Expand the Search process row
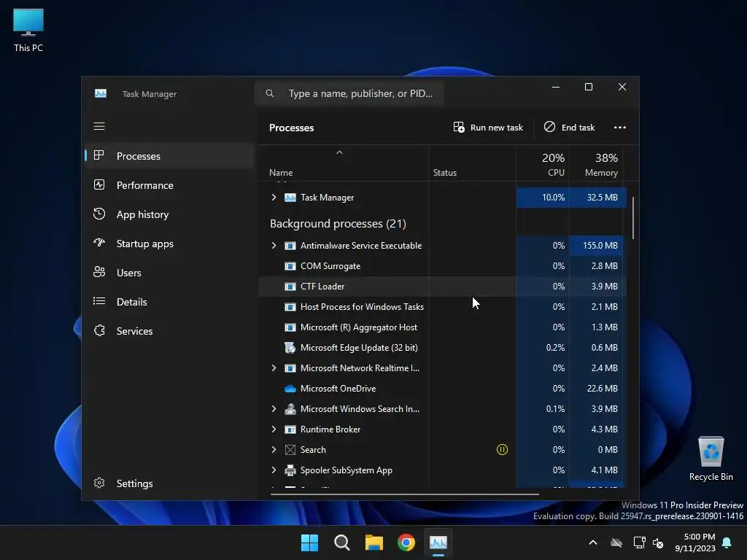The image size is (747, 560). 274,449
